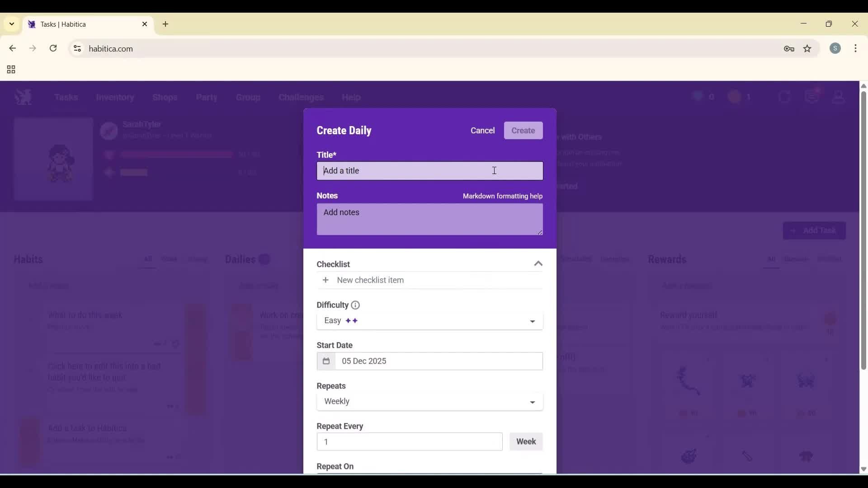Open the Start Date calendar icon
This screenshot has height=488, width=868.
pyautogui.click(x=326, y=361)
